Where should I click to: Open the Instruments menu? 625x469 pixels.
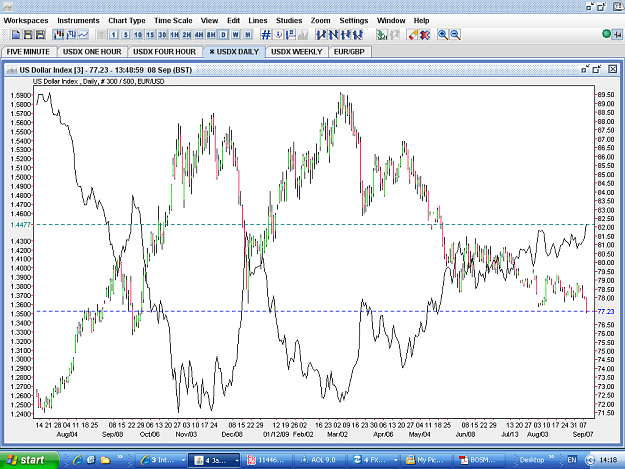(x=78, y=21)
